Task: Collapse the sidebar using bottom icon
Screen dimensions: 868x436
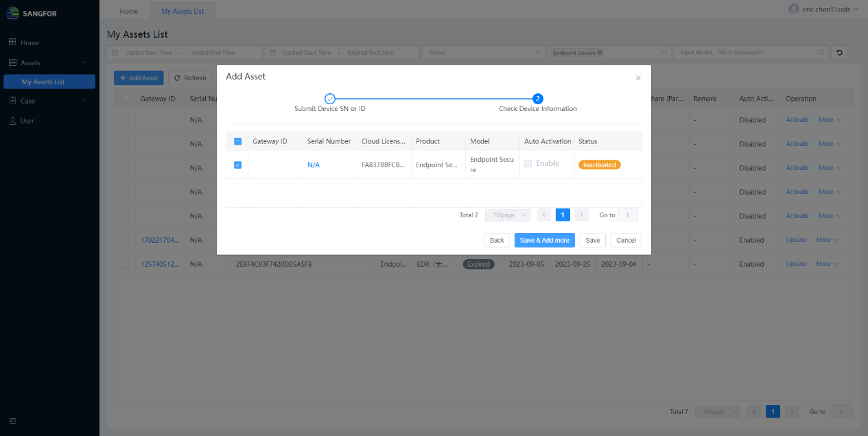Action: tap(12, 420)
